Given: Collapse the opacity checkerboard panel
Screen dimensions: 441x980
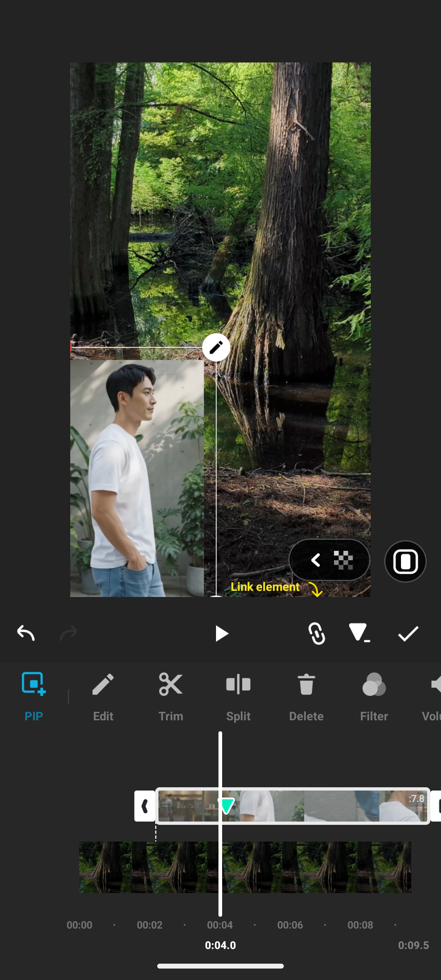Looking at the screenshot, I should pos(315,560).
